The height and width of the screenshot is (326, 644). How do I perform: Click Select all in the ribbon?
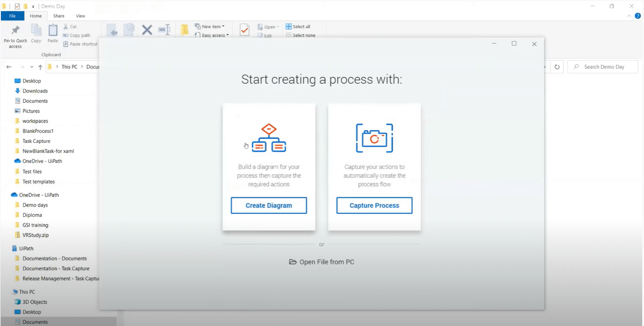tap(298, 26)
